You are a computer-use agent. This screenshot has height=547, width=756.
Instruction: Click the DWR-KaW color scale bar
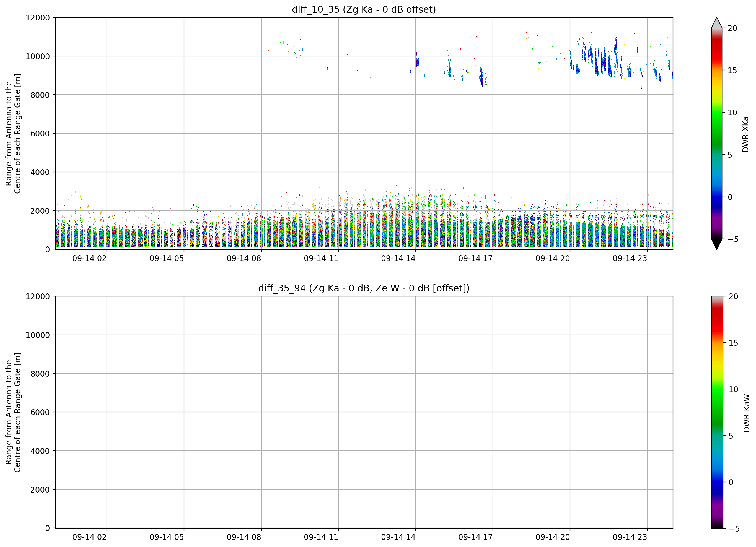pos(717,412)
